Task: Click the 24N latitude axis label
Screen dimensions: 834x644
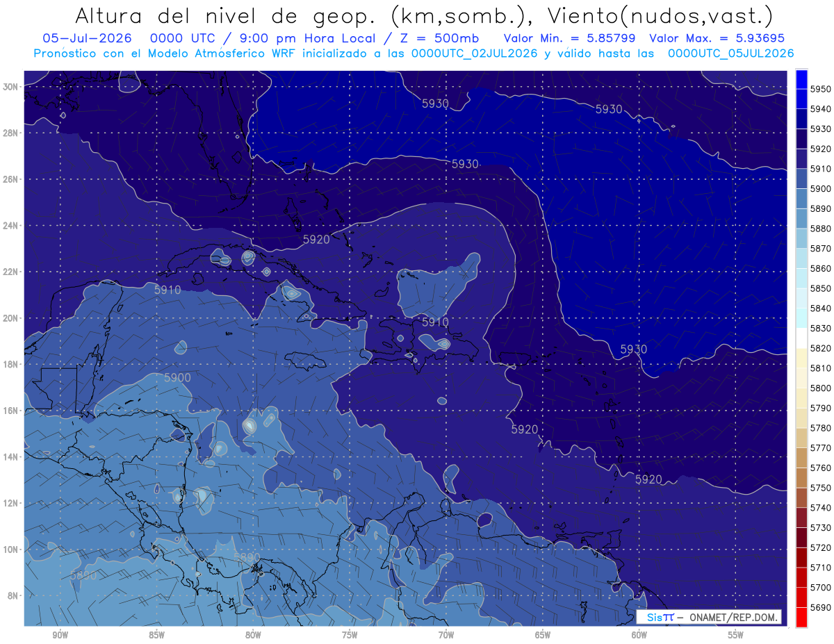Action: [x=10, y=226]
